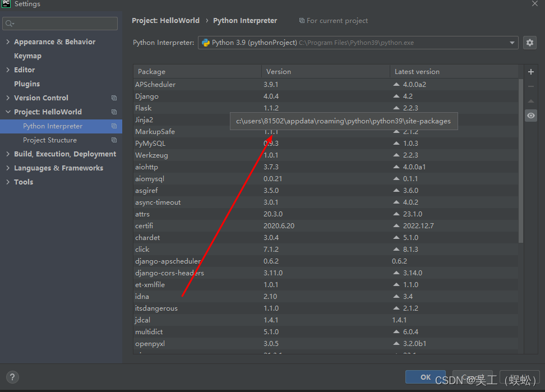Image resolution: width=545 pixels, height=392 pixels.
Task: Click the Latest version column header
Action: tap(454, 72)
